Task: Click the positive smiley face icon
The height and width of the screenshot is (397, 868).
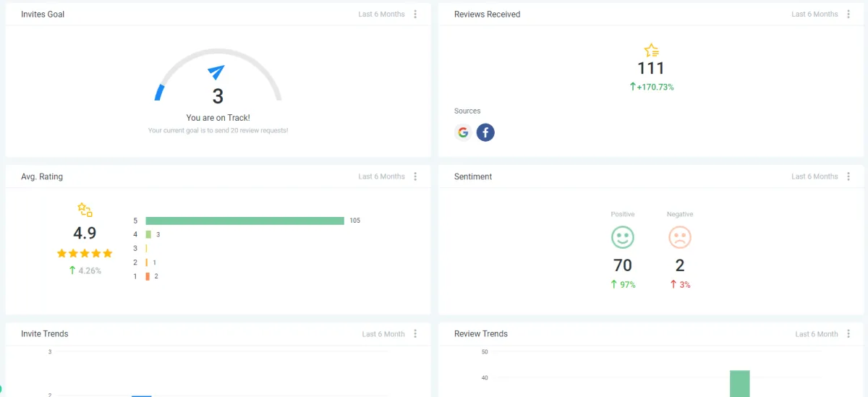Action: tap(622, 237)
